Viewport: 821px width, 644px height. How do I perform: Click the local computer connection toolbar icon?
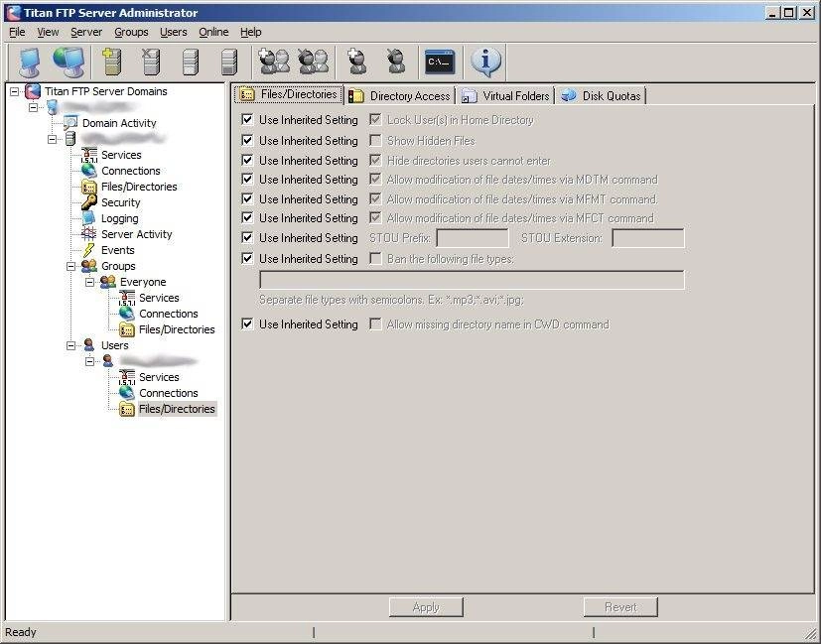[30, 62]
